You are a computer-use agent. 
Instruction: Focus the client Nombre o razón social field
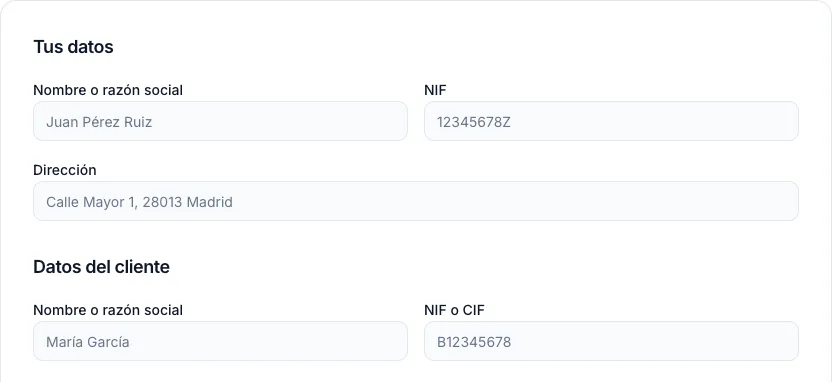pos(220,341)
